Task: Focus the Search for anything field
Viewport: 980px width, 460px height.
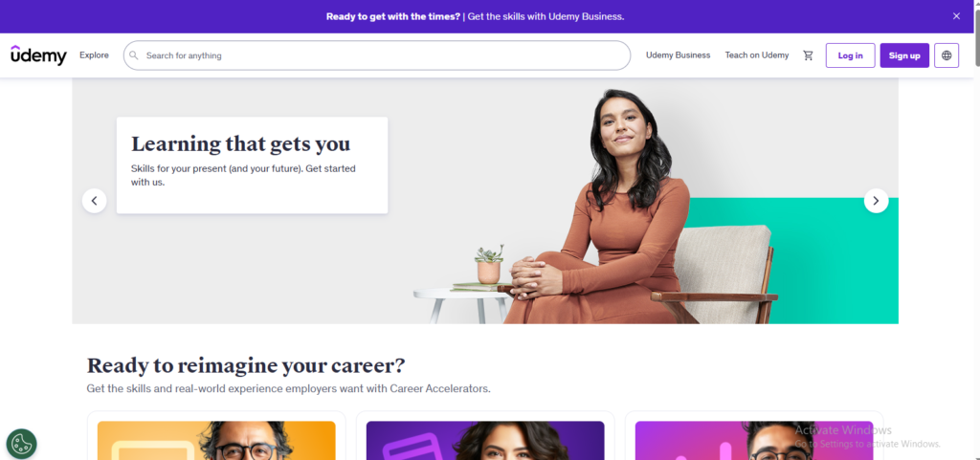Action: [x=377, y=55]
